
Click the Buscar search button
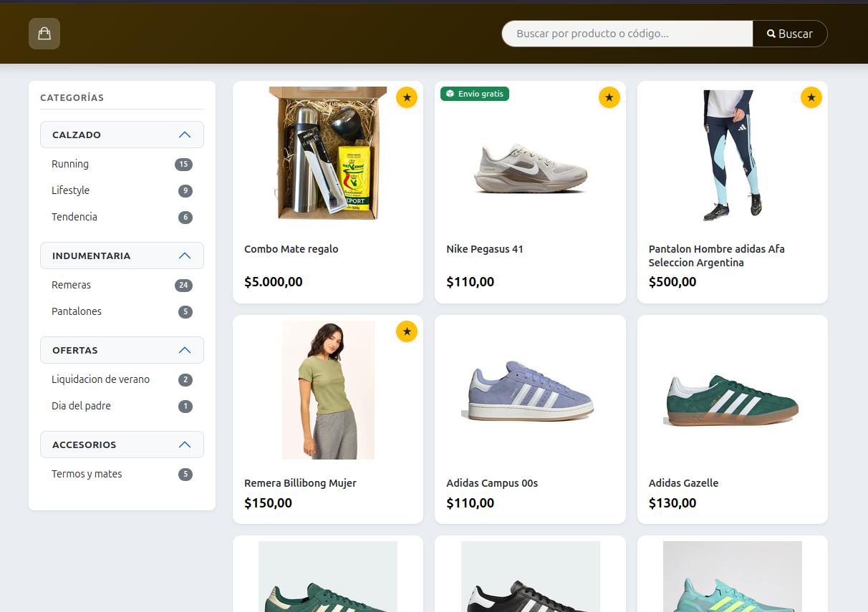pyautogui.click(x=790, y=34)
